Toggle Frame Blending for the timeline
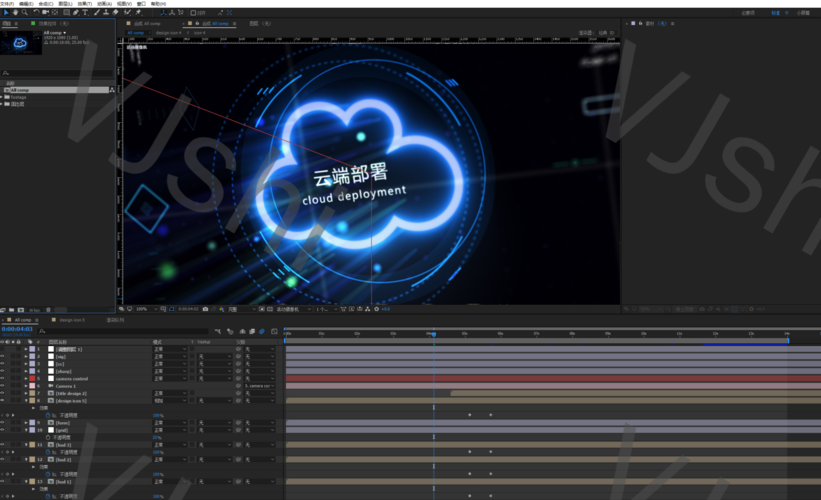The height and width of the screenshot is (500, 821). 252,331
